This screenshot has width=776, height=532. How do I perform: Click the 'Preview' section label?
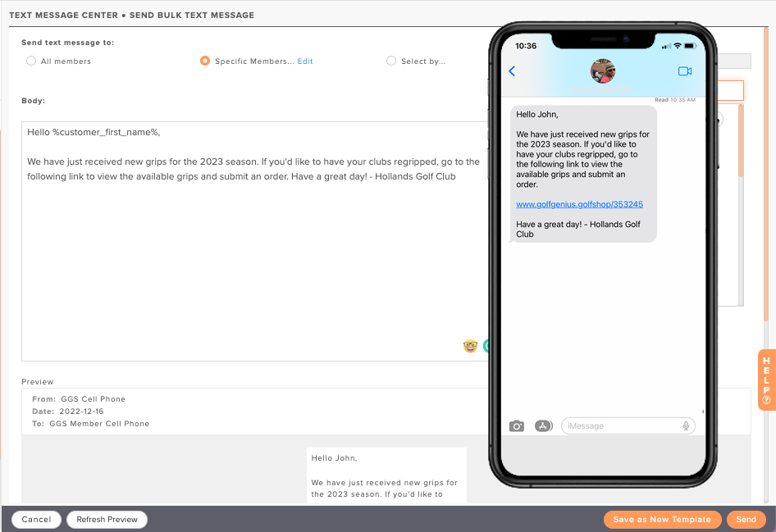coord(38,382)
